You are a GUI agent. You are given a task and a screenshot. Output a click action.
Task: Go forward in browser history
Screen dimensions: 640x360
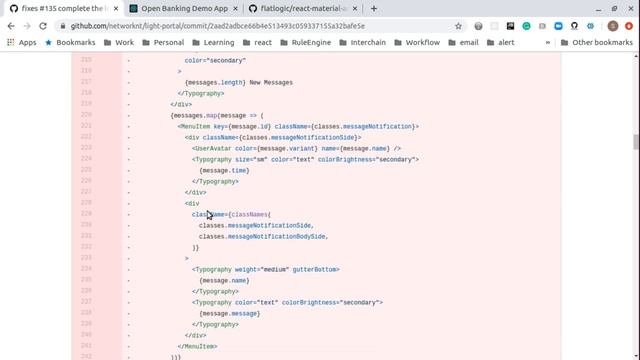click(x=27, y=26)
